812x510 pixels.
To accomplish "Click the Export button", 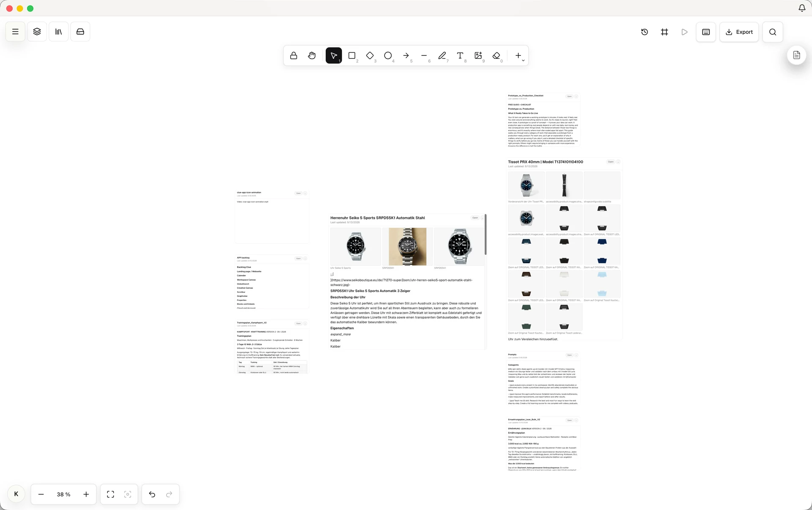I will (x=739, y=32).
